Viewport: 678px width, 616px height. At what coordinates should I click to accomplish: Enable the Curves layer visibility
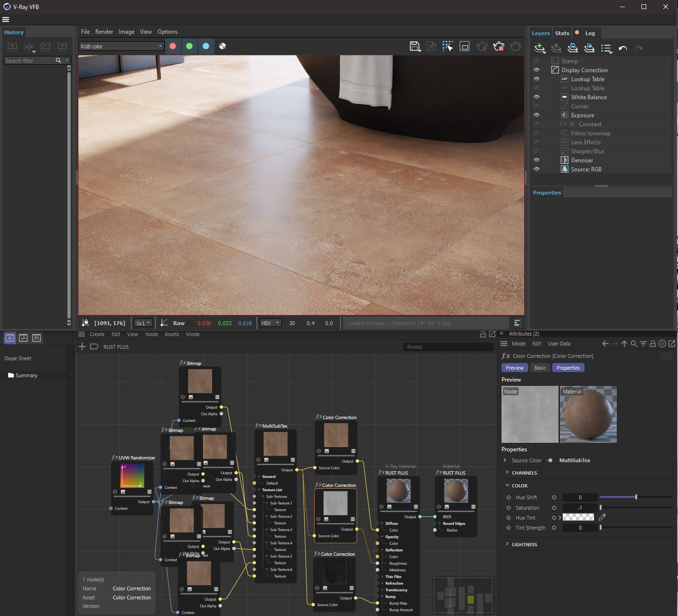click(x=537, y=106)
